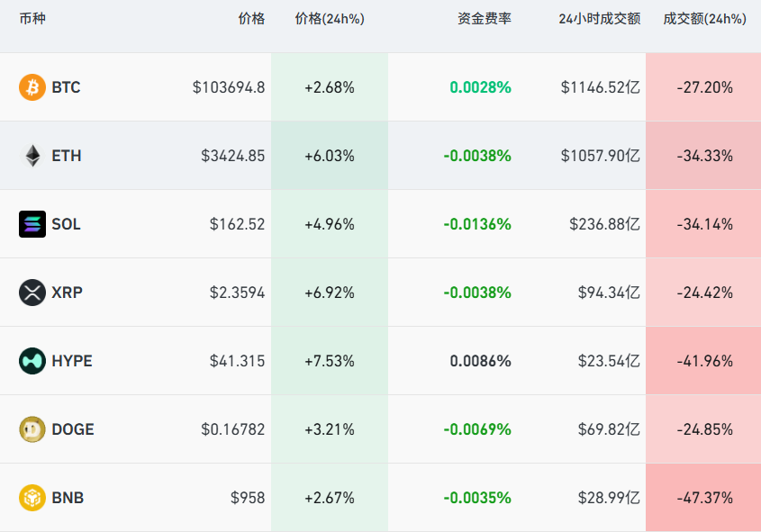This screenshot has width=761, height=532.
Task: Click BNB volume change -47.37% cell
Action: click(x=704, y=498)
